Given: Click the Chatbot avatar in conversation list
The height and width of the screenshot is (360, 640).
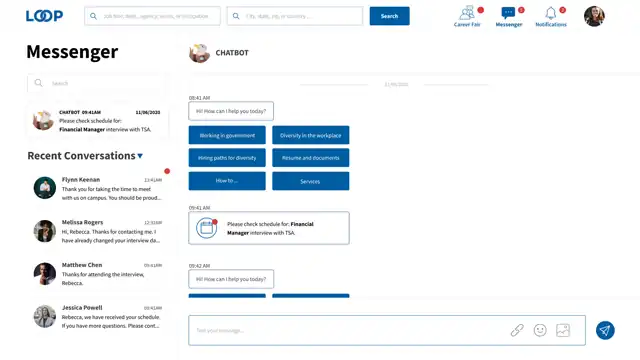Looking at the screenshot, I should [43, 120].
